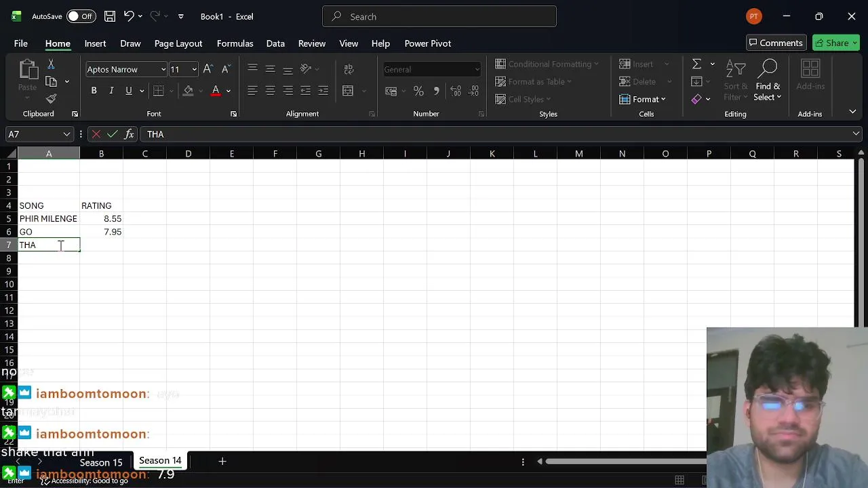The height and width of the screenshot is (488, 868).
Task: Decrease font size with smaller A icon
Action: 226,69
